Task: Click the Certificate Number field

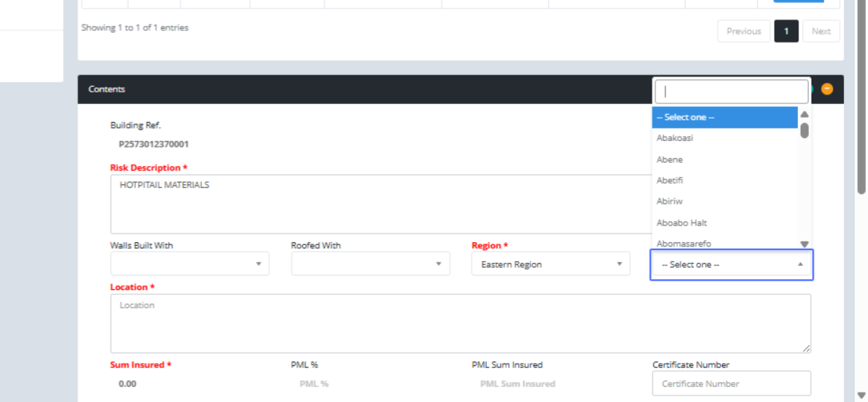Action: [731, 384]
